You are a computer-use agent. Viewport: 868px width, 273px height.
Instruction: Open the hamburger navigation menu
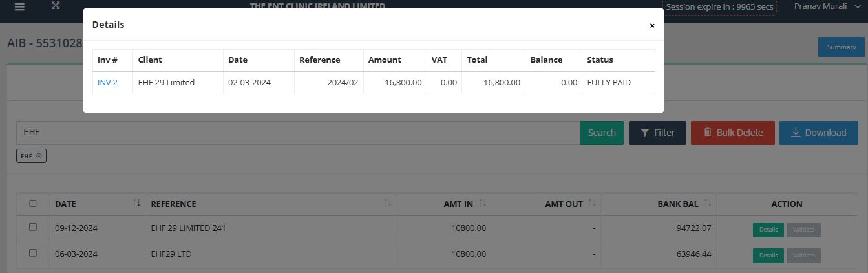coord(19,6)
